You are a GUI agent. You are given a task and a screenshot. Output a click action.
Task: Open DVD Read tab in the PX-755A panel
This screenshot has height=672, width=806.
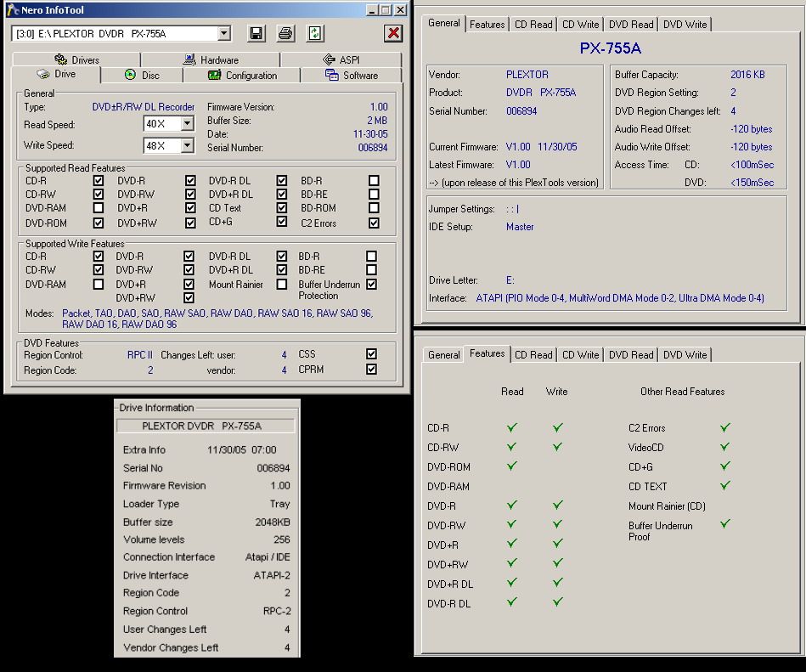coord(631,24)
